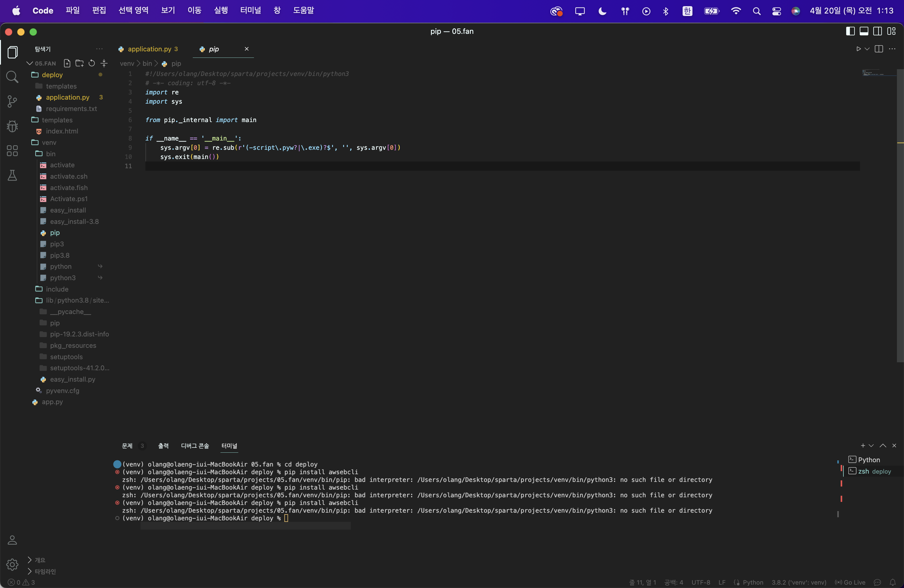Add a new terminal with plus icon
This screenshot has width=904, height=588.
(862, 446)
